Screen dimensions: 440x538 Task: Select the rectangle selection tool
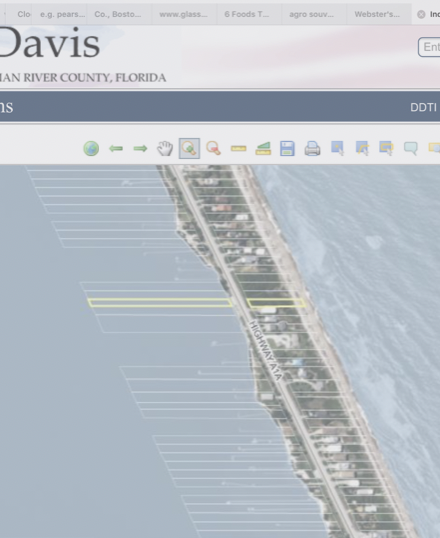point(386,149)
